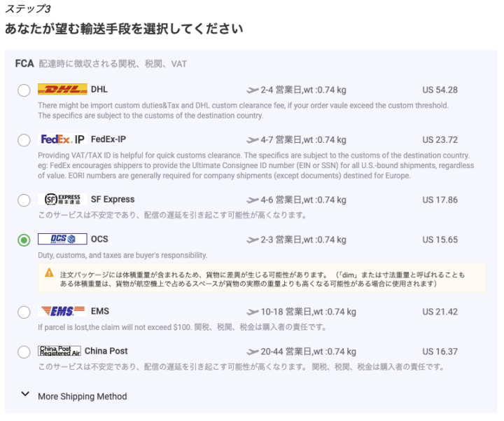Click the DHL carrier logo
504x421 pixels.
pyautogui.click(x=62, y=90)
